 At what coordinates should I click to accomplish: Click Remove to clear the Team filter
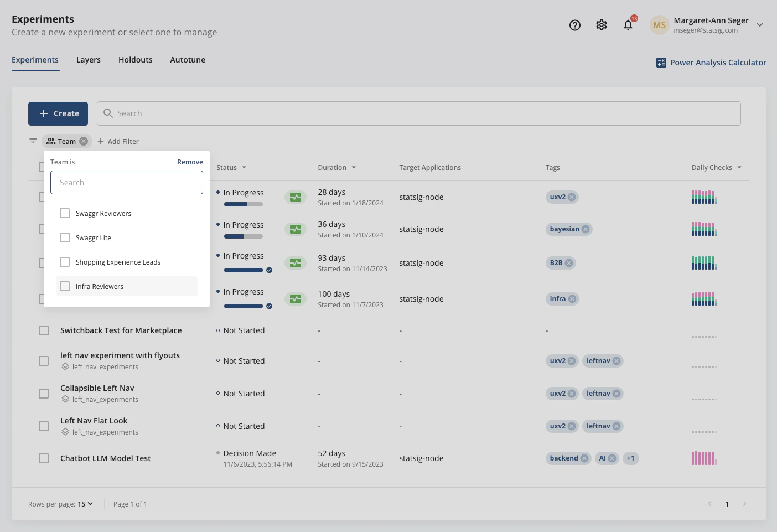pos(190,162)
